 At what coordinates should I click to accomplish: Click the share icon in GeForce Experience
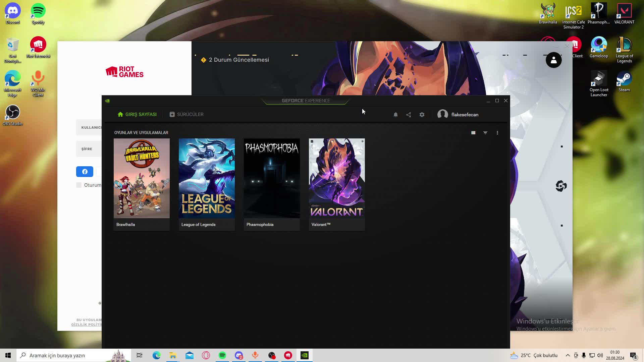[409, 115]
